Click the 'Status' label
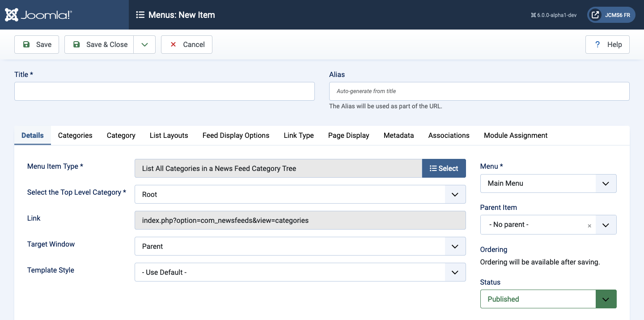 pos(490,282)
